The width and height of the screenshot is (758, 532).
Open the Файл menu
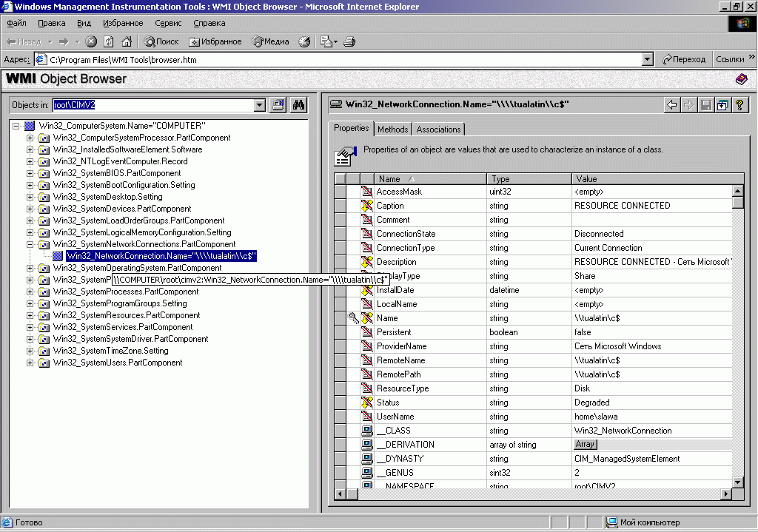(16, 23)
